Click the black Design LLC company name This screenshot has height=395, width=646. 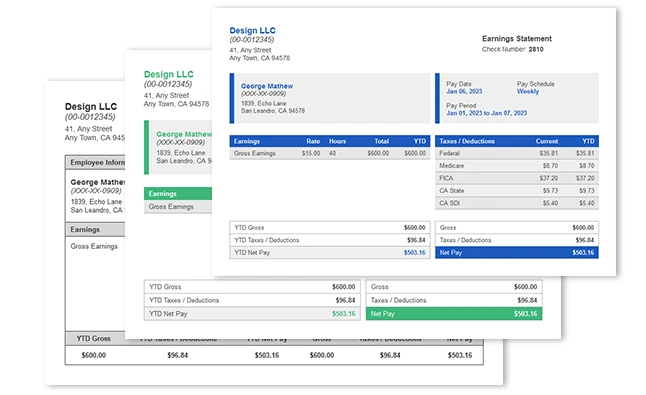coord(91,106)
